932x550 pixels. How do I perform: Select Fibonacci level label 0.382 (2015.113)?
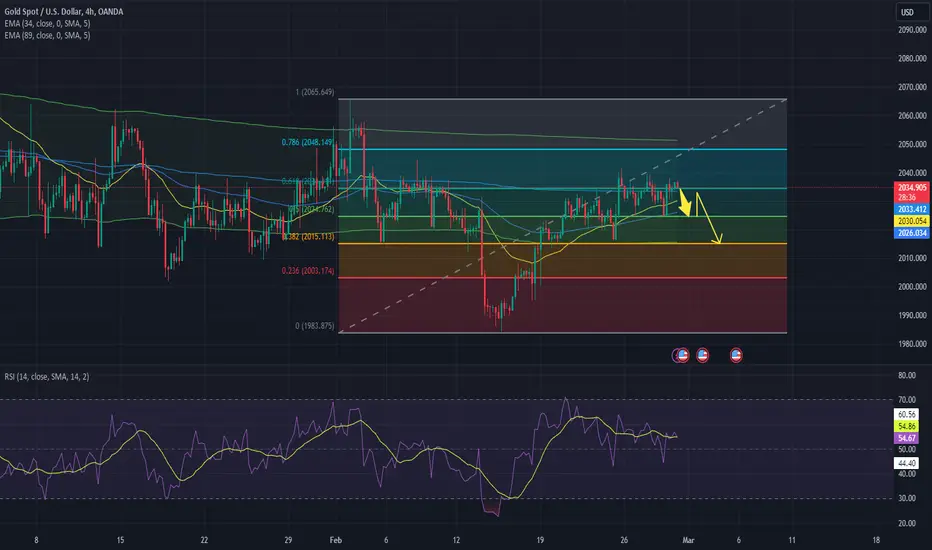tap(308, 237)
